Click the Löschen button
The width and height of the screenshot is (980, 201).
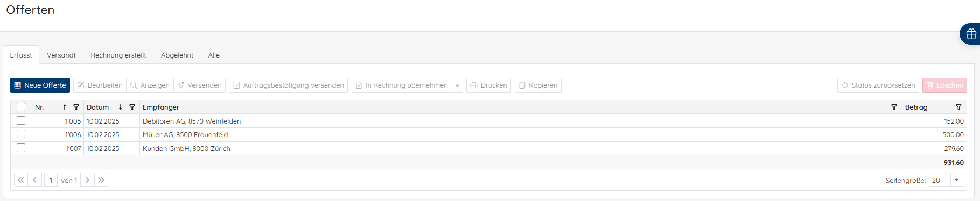point(944,85)
